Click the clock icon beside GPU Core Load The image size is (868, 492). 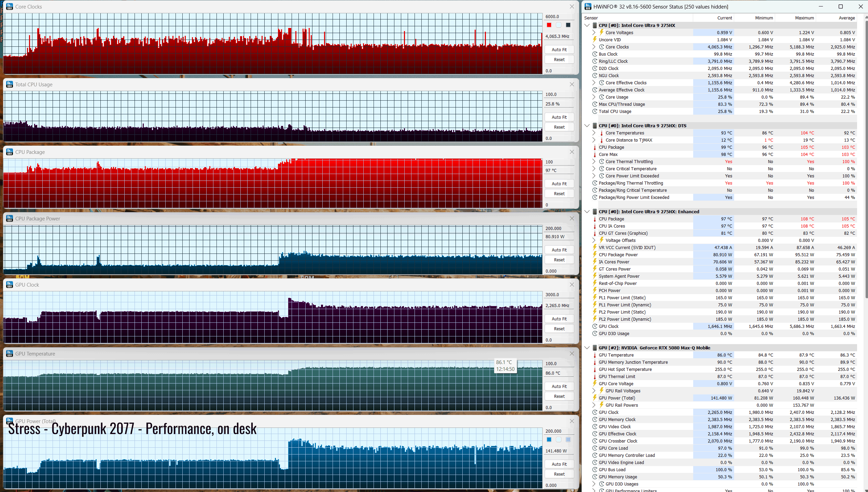(594, 448)
